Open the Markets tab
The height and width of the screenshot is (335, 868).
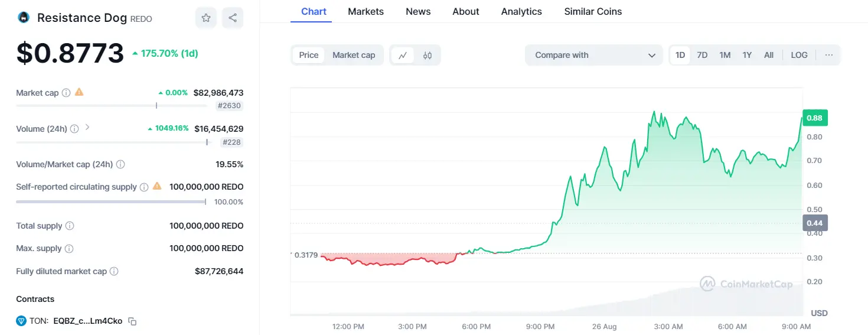click(x=366, y=11)
